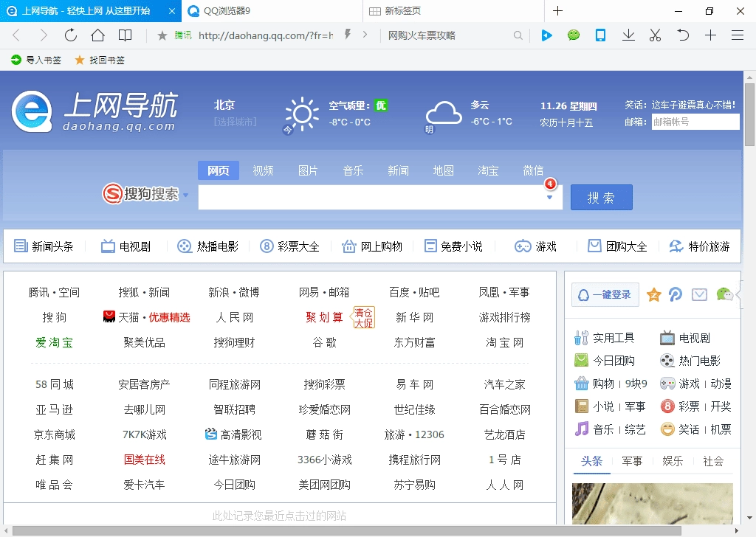
Task: Open the hamburger main menu icon
Action: click(738, 35)
